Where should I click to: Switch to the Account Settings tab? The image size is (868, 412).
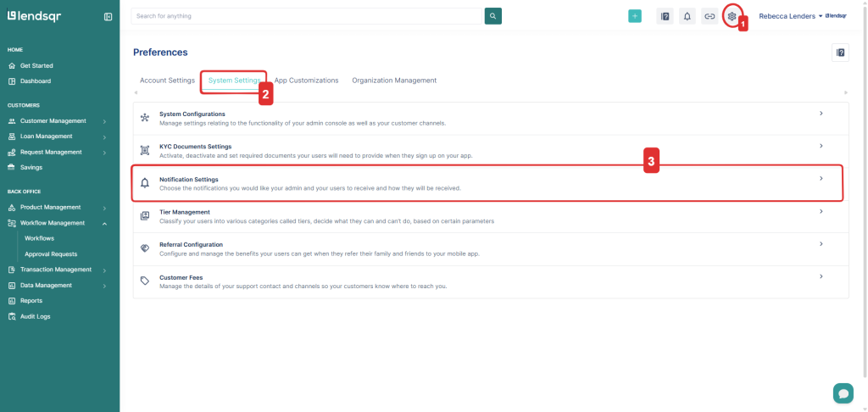pyautogui.click(x=167, y=81)
